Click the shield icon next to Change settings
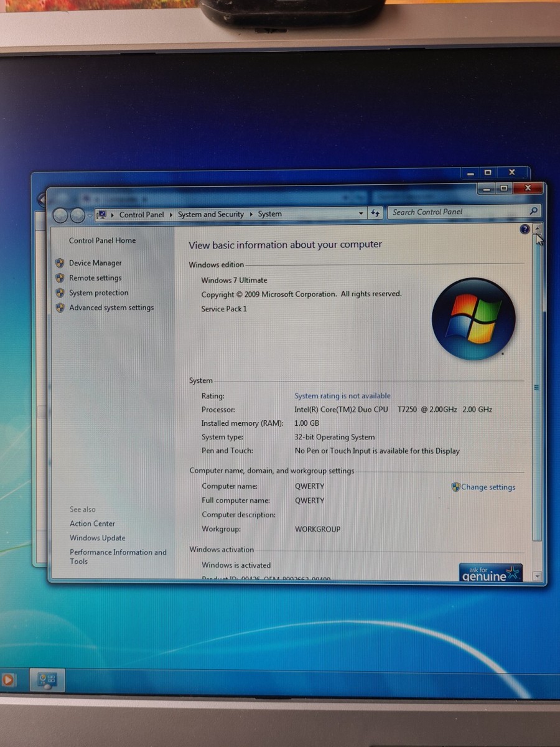This screenshot has width=560, height=747. tap(455, 487)
